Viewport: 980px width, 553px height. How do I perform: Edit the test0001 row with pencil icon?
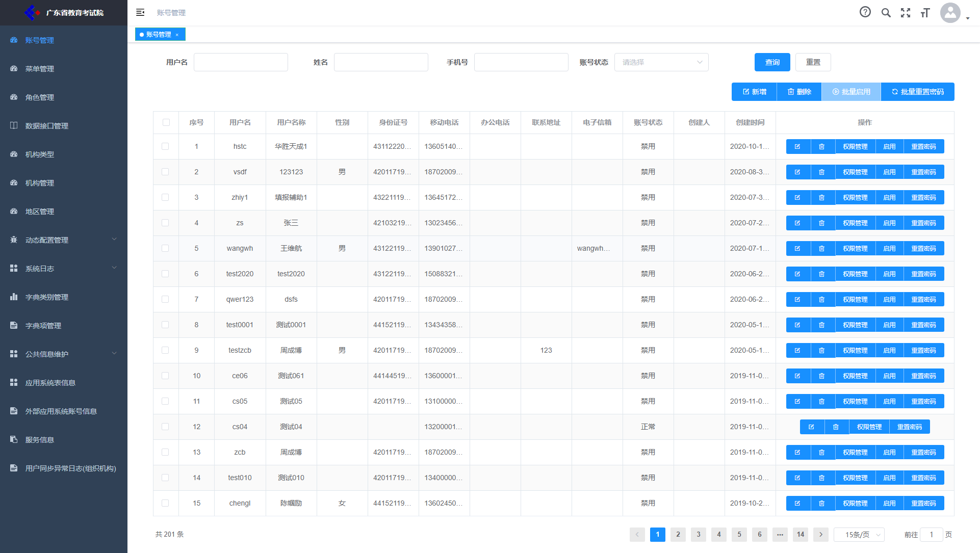click(x=797, y=325)
